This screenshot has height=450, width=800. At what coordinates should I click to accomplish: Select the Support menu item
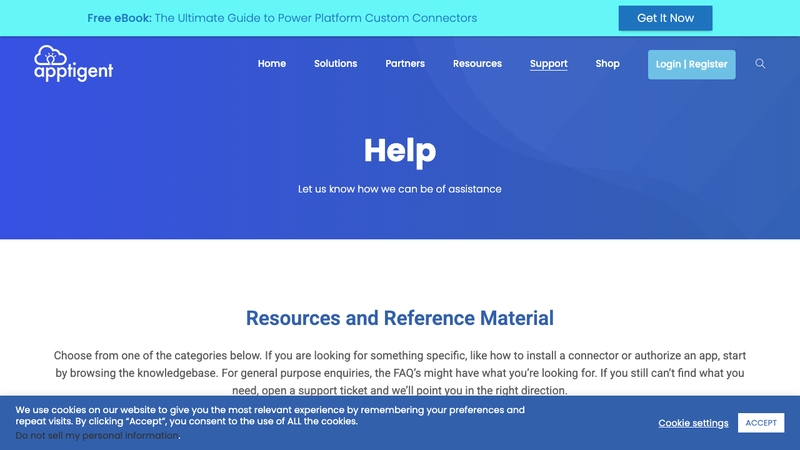tap(548, 64)
